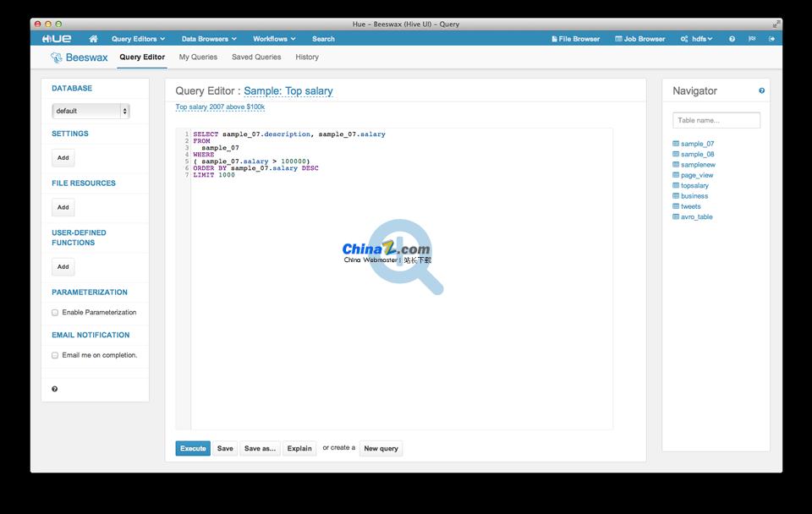Enable the Parameterization checkbox

tap(55, 313)
